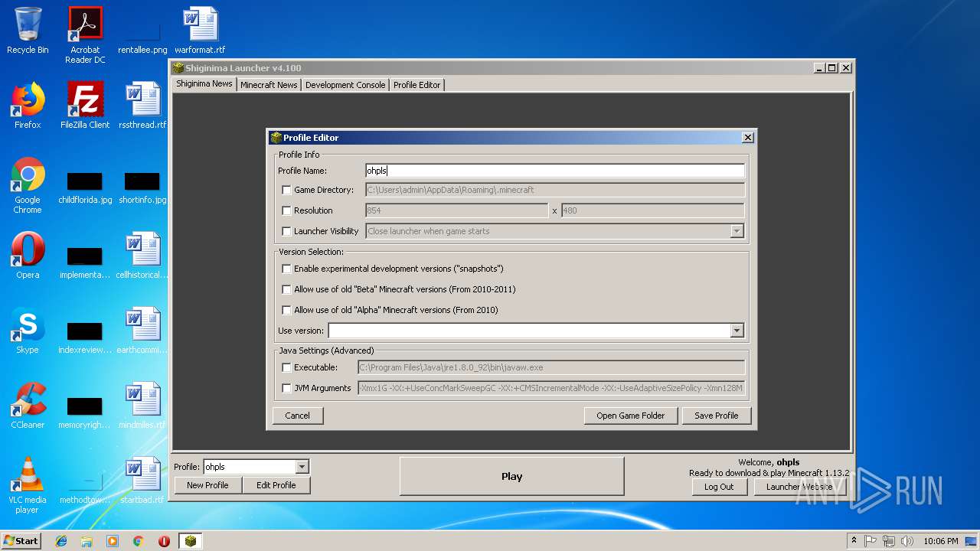Click Open Game Folder button
Screen dimensions: 980x551
631,416
